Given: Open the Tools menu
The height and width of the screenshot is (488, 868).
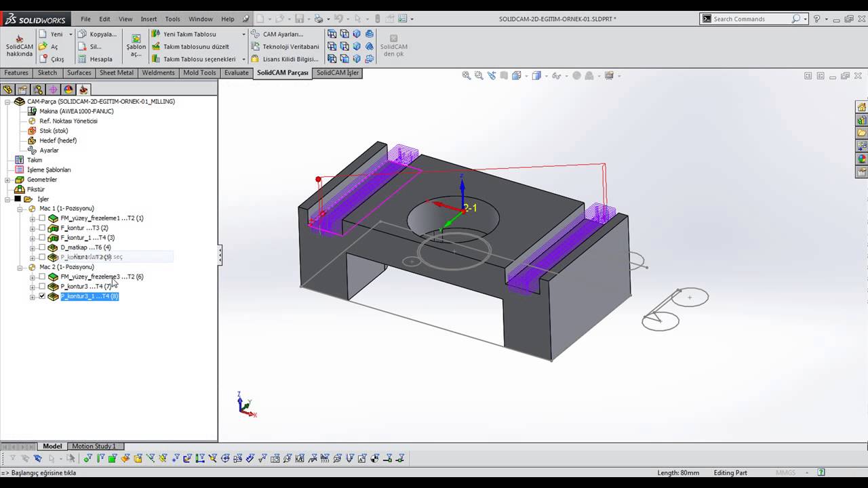Looking at the screenshot, I should tap(173, 19).
